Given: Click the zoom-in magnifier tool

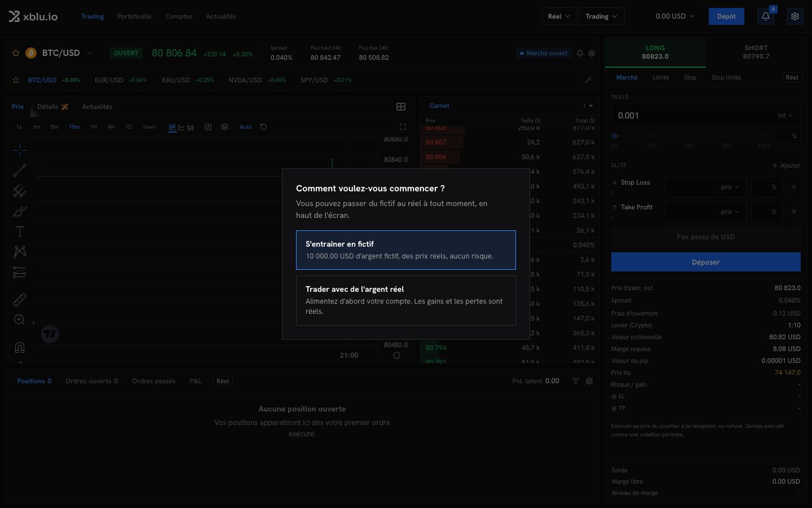Looking at the screenshot, I should point(20,320).
